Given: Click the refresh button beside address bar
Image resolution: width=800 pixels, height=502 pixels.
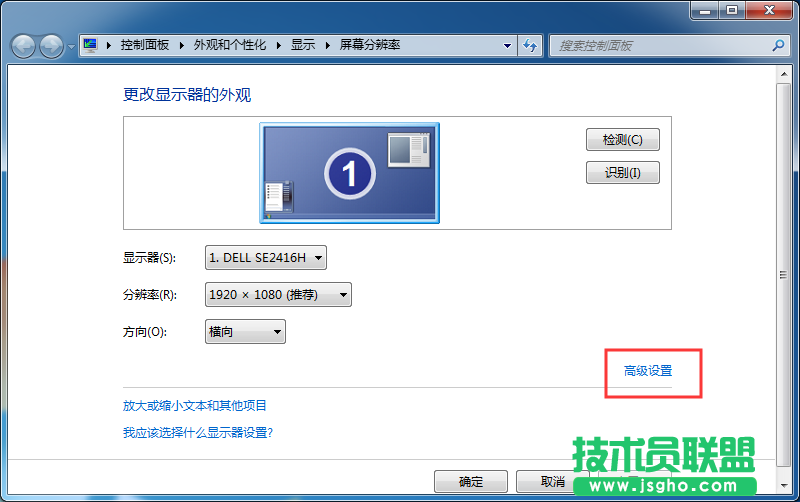Looking at the screenshot, I should click(x=530, y=45).
